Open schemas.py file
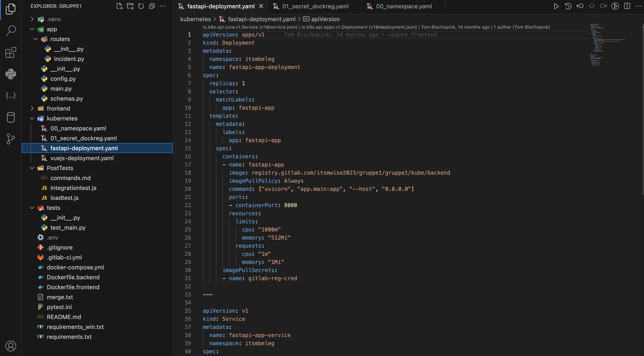Screen dimensions: 644x356 [97, 99]
